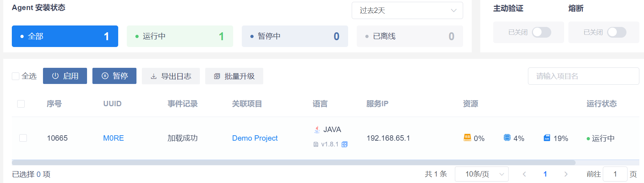
Task: Focus the 前往 page number input
Action: 615,174
